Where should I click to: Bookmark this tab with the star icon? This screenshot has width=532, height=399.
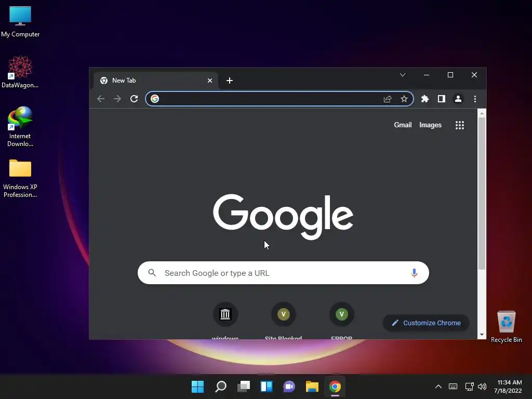(x=404, y=99)
